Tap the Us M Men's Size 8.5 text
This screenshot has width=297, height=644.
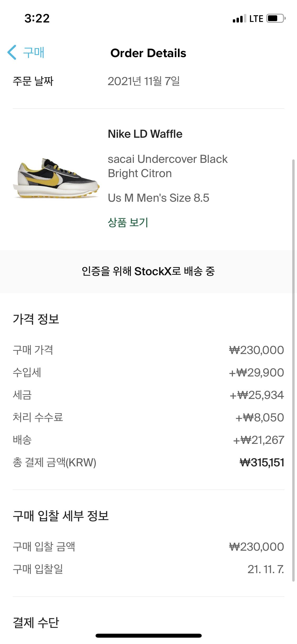[x=158, y=198]
